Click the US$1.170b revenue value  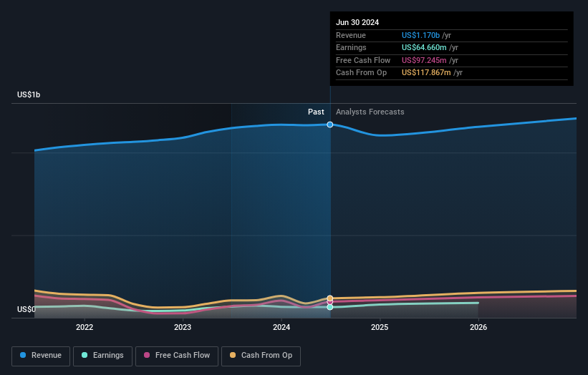[x=420, y=35]
